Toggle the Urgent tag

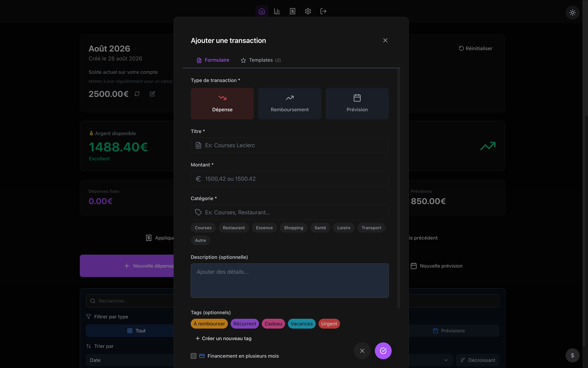coord(329,324)
